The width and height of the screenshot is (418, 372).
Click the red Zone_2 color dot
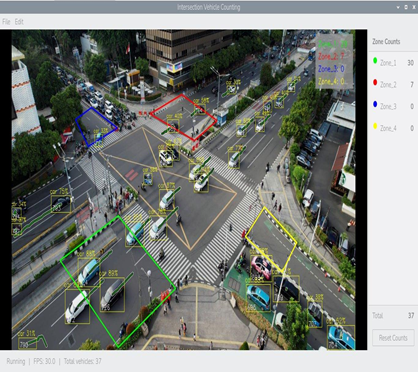pyautogui.click(x=375, y=82)
